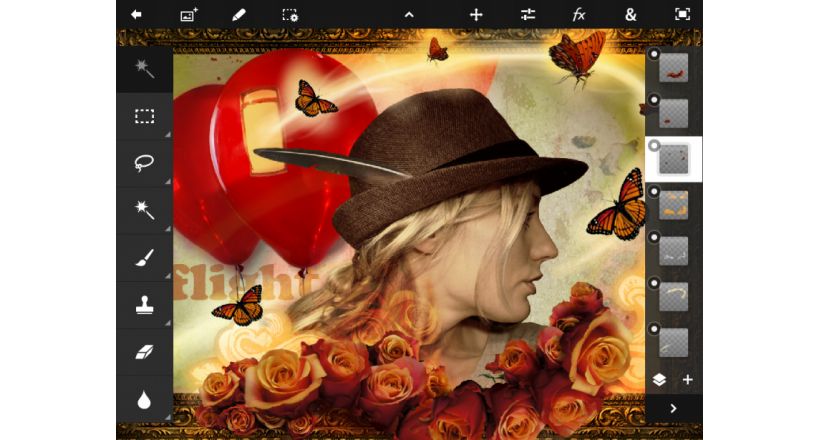Open the fx Effects menu
This screenshot has width=820, height=440.
[578, 15]
